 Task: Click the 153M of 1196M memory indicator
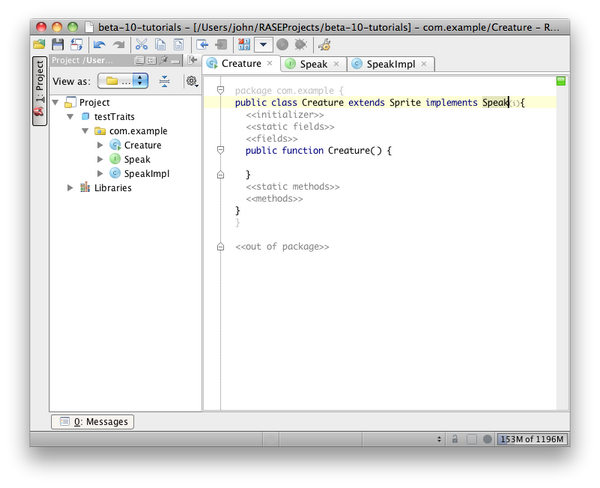(x=532, y=439)
